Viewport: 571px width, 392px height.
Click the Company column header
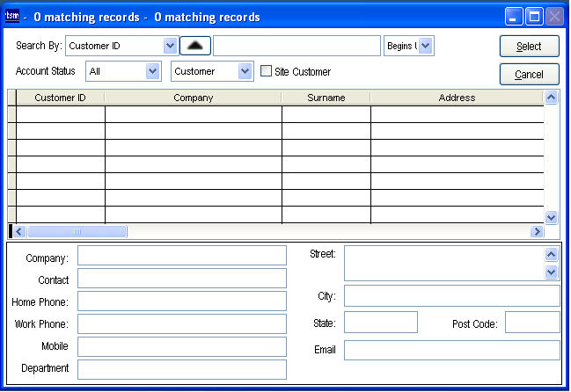(193, 98)
